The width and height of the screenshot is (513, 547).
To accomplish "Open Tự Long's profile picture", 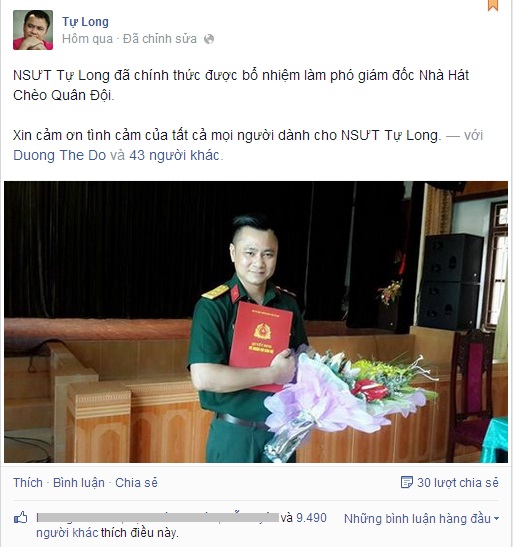I will pyautogui.click(x=33, y=30).
